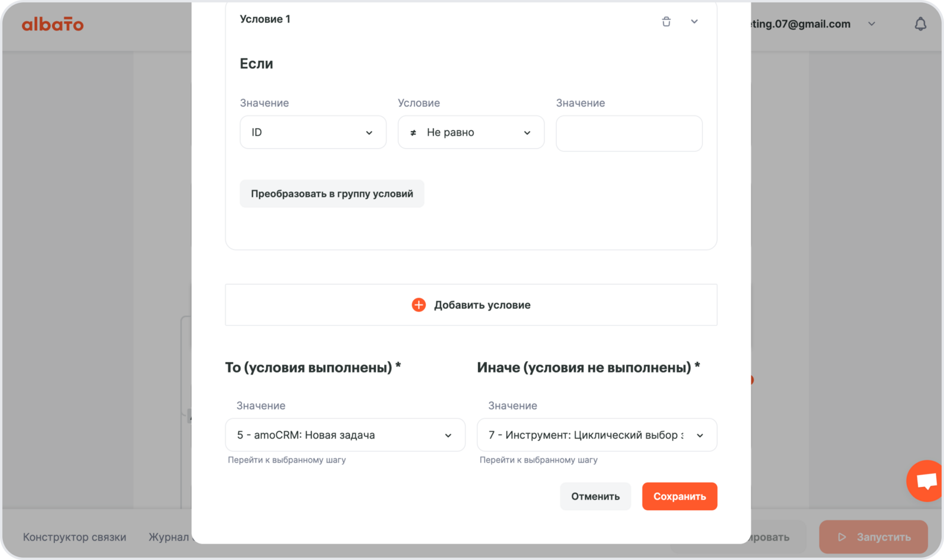Click 'Перейти к выбранному шагу' under amoCRM dropdown

[287, 460]
